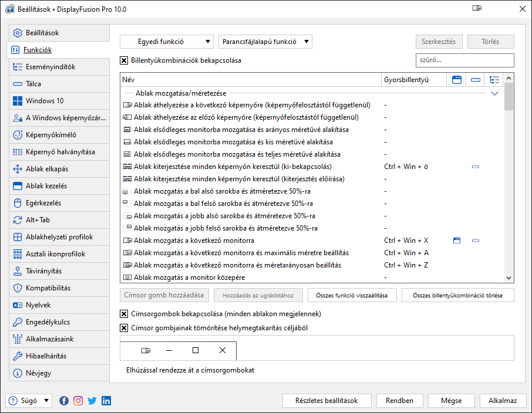Open Ablak kezelés tab
The width and height of the screenshot is (532, 413).
coord(59,186)
